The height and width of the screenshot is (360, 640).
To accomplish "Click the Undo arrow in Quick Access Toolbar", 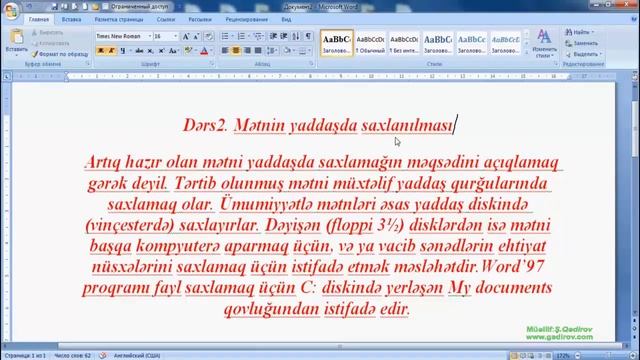I will [29, 7].
